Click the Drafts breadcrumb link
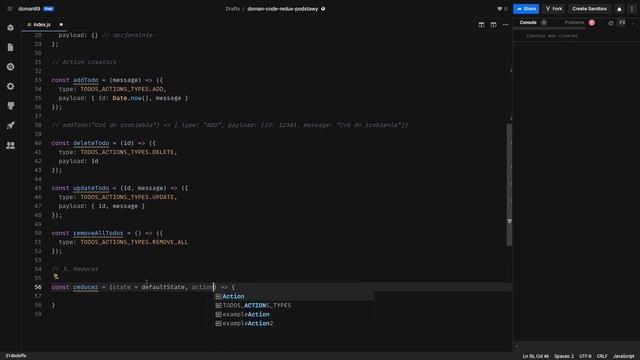Image resolution: width=640 pixels, height=360 pixels. (x=233, y=9)
